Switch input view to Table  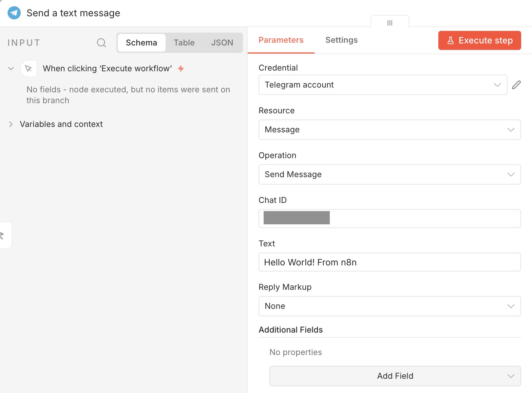(x=184, y=43)
